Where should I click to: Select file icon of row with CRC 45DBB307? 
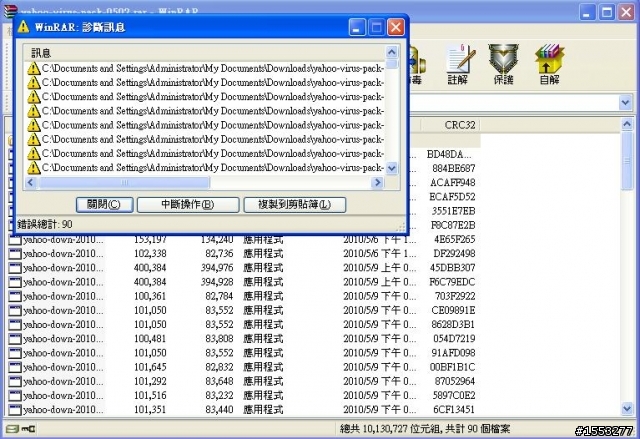coord(15,268)
